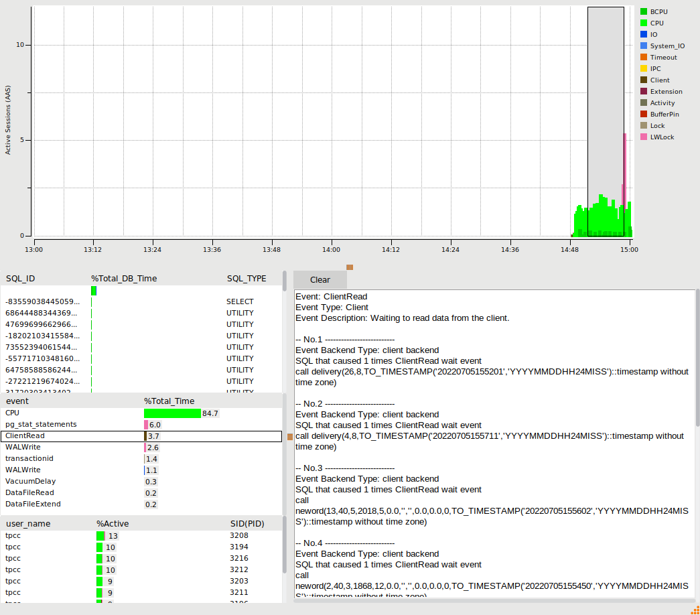Click the Lock legend swatch

click(x=643, y=125)
